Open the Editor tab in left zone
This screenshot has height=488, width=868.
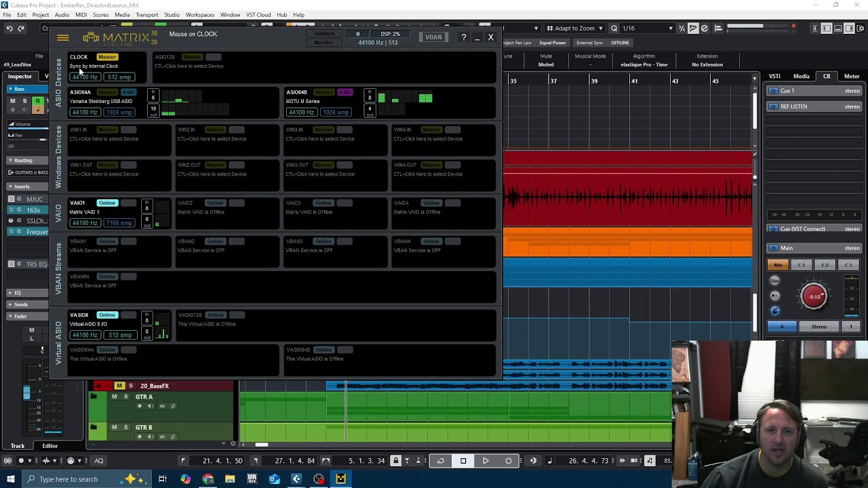click(50, 446)
